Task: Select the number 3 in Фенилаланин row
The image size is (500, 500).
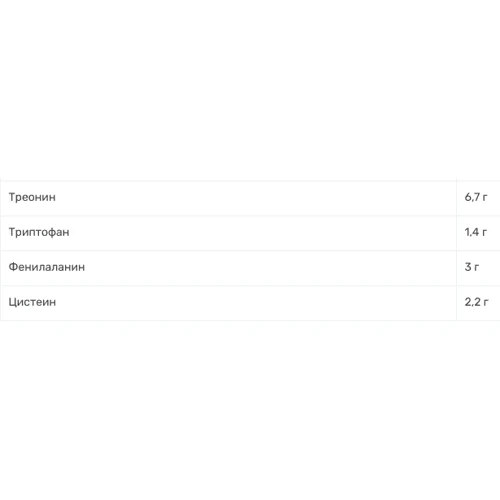Action: (468, 267)
